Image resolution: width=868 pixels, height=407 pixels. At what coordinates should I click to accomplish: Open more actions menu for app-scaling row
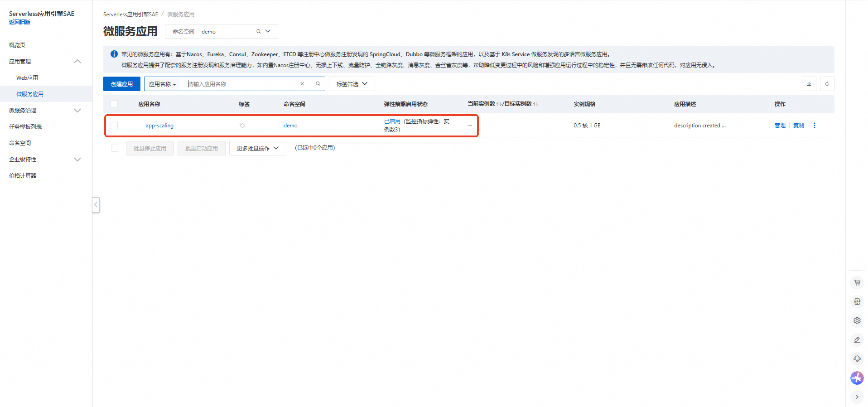click(815, 126)
